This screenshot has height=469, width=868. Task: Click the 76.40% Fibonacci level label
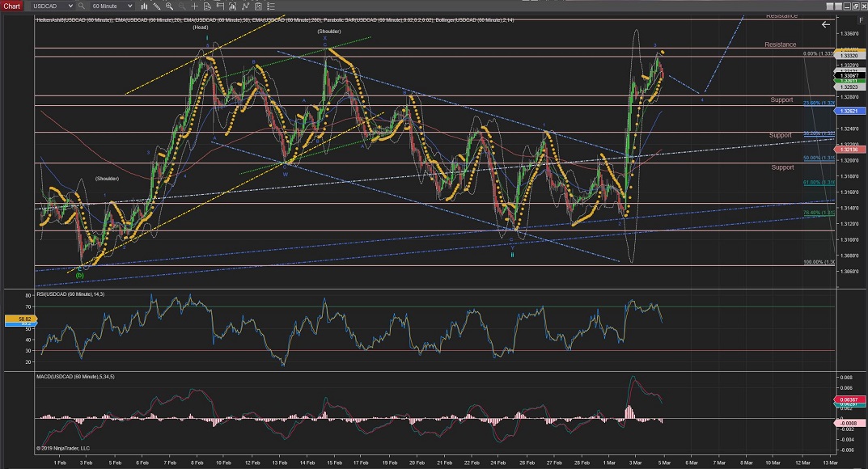pyautogui.click(x=819, y=213)
